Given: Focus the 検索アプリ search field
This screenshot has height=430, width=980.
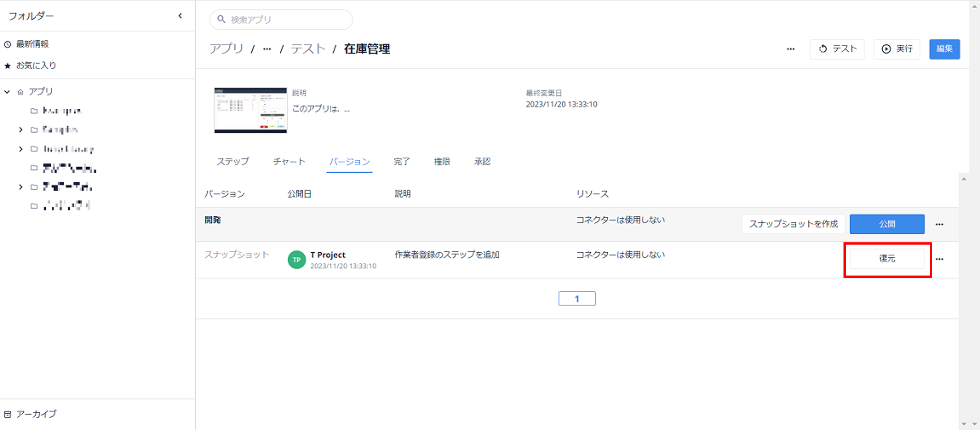Looking at the screenshot, I should point(281,20).
